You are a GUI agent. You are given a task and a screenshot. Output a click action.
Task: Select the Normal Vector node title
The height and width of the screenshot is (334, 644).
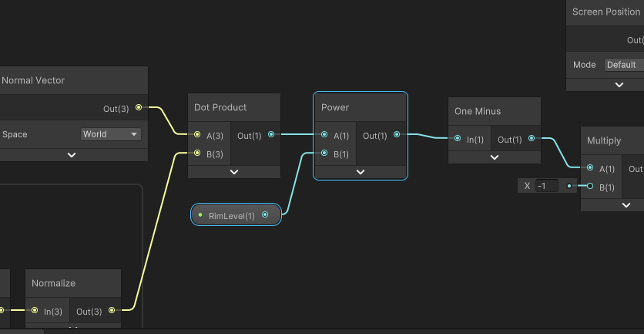click(33, 80)
